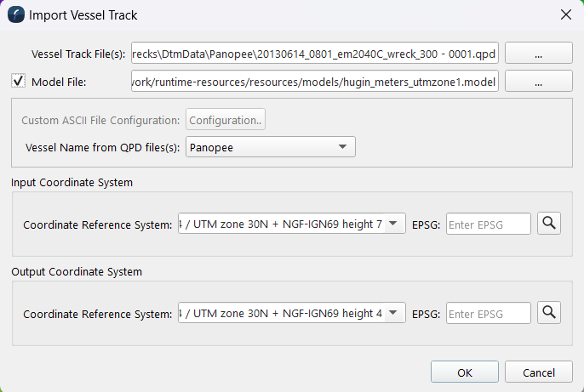Browse for Vessel Track File(s)
Image resolution: width=584 pixels, height=392 pixels.
coord(538,53)
